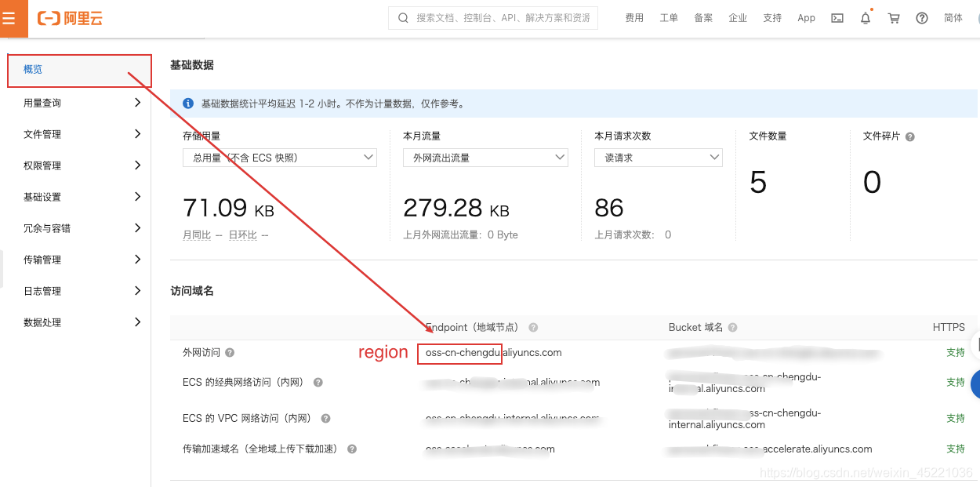
Task: Click the help icon beside Bucket 域名
Action: 732,328
